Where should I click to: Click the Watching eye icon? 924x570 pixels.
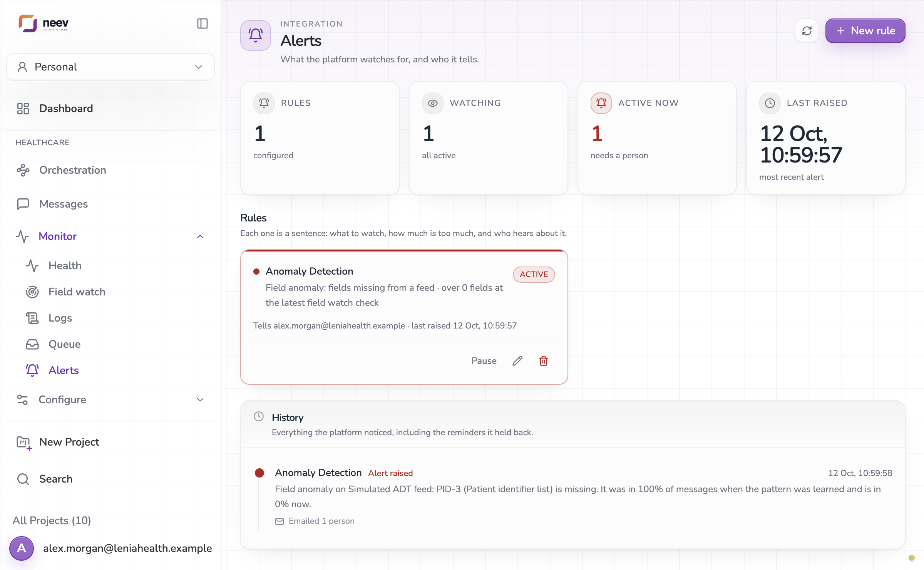tap(433, 103)
